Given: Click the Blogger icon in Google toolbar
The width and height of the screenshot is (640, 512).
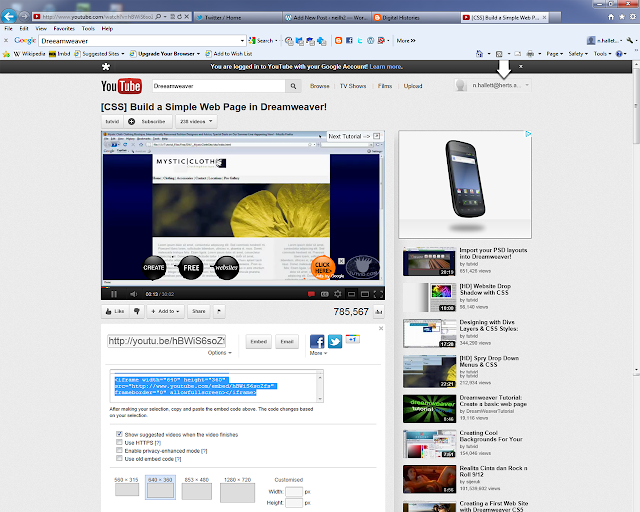Looking at the screenshot, I should [x=338, y=40].
